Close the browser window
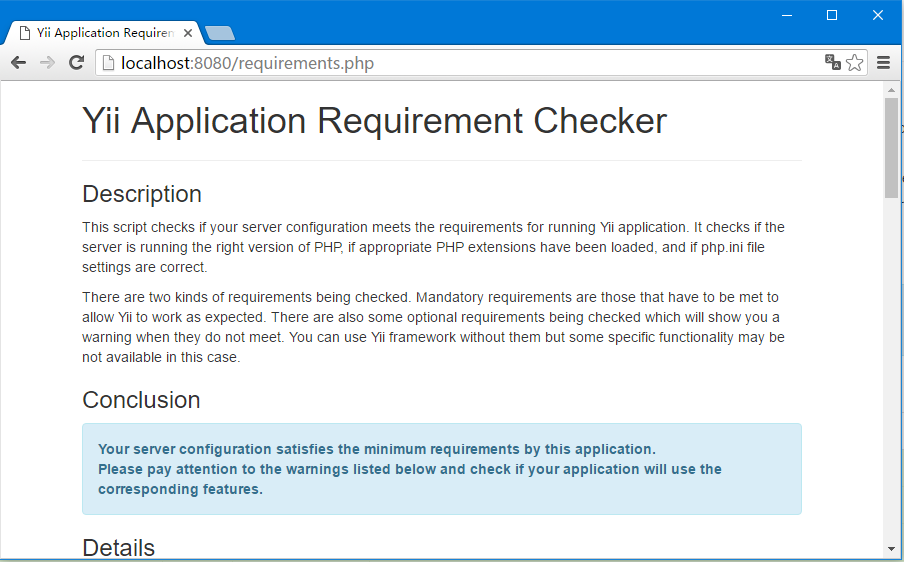 click(877, 16)
